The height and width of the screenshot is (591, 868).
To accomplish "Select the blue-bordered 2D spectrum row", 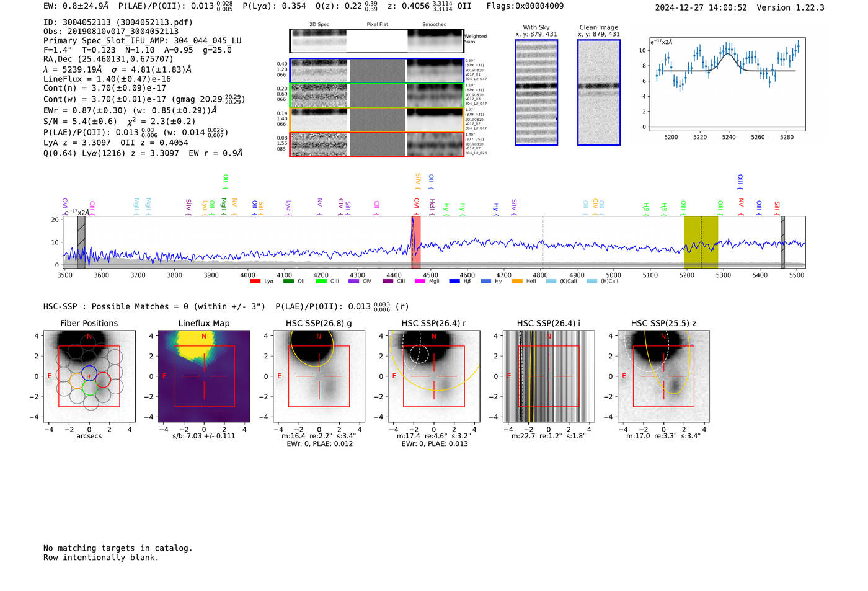I will pyautogui.click(x=376, y=71).
